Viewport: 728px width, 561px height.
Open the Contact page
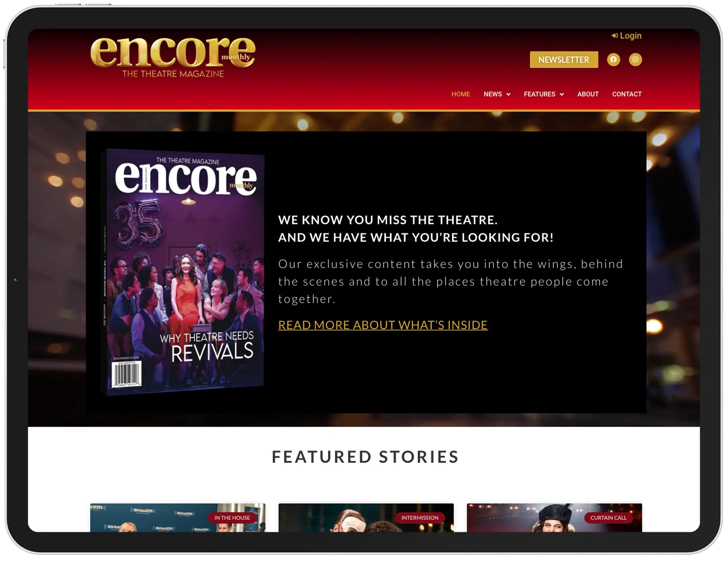point(626,94)
